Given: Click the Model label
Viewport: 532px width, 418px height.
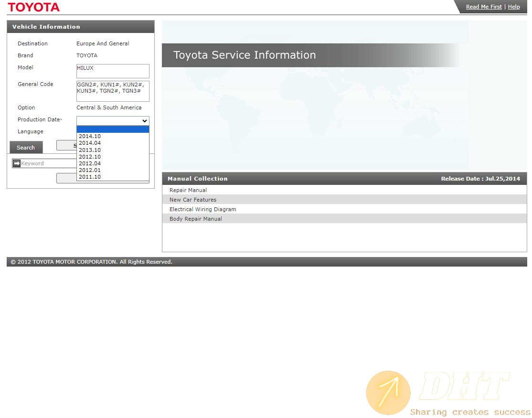Looking at the screenshot, I should 25,67.
